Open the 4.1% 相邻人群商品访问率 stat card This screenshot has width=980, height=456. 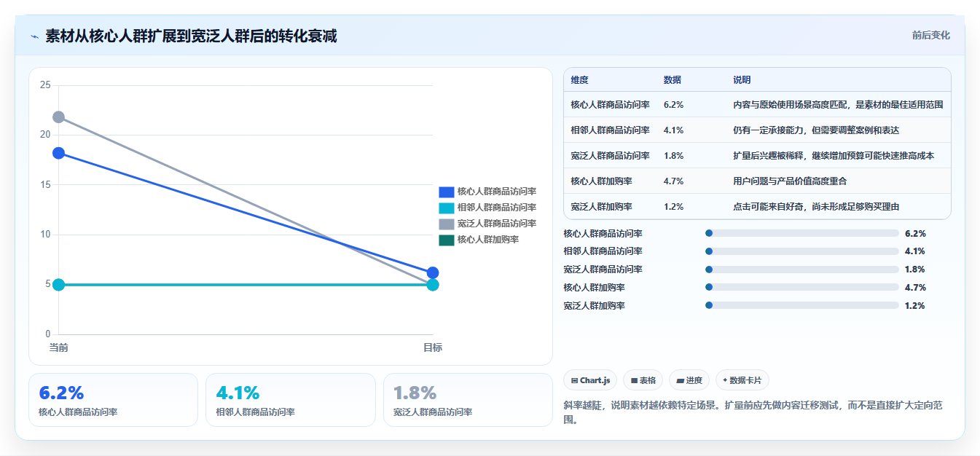[291, 400]
